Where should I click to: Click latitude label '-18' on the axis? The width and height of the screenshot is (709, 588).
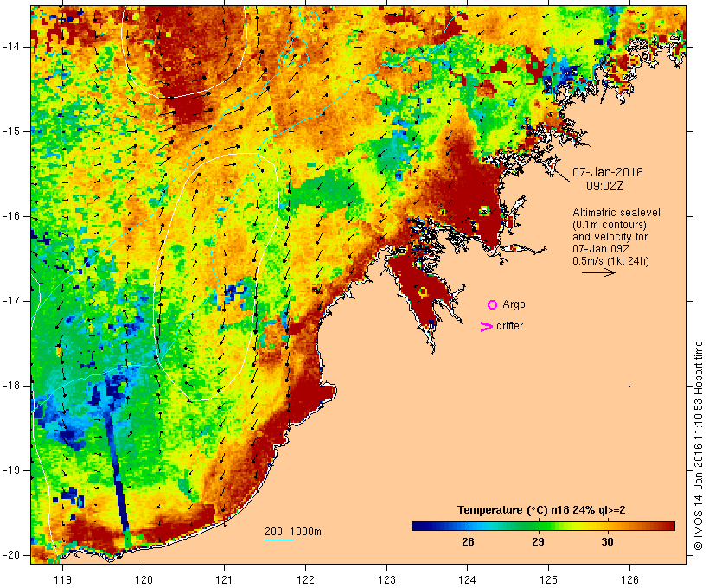pyautogui.click(x=10, y=386)
